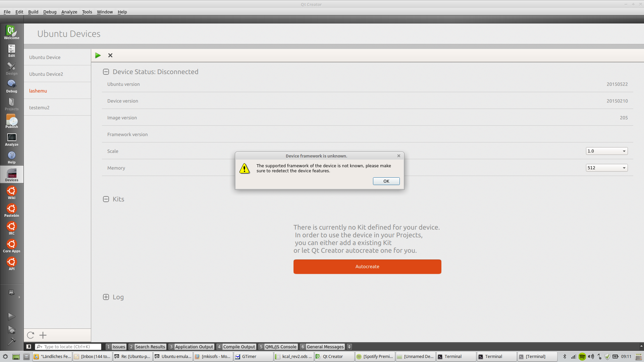Open the Pastebin shortcut in sidebar
Viewport: 644px width, 362px height.
point(11,210)
